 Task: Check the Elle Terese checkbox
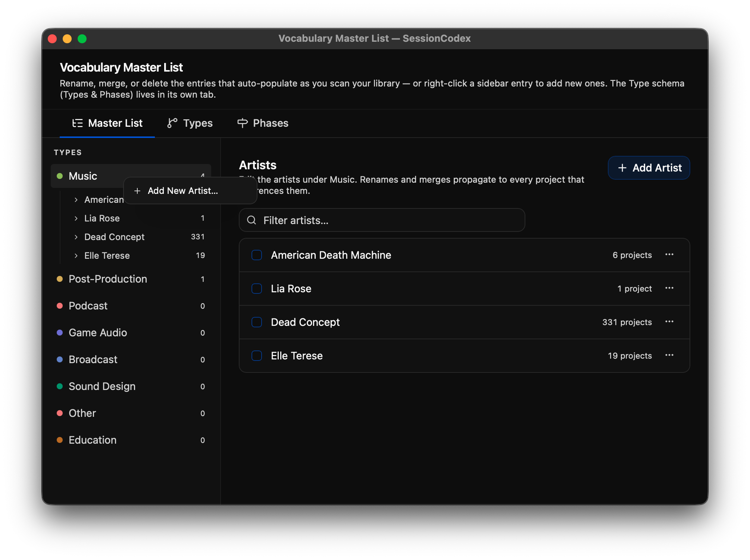pos(257,356)
